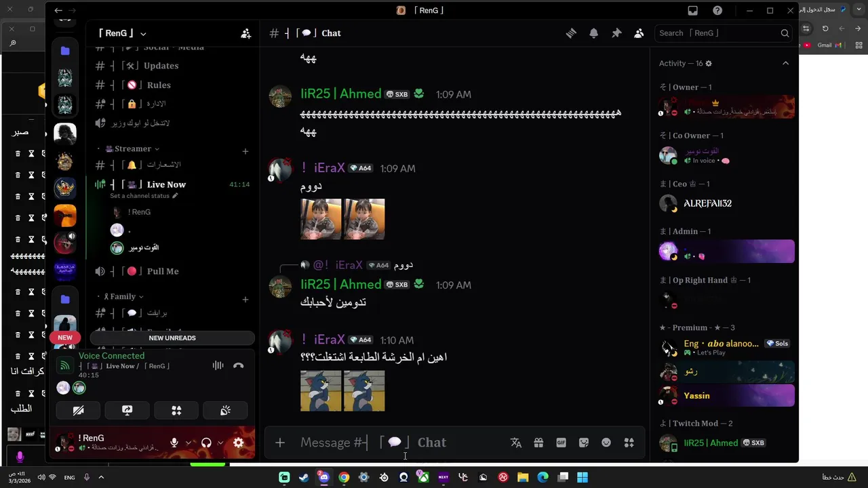The image size is (868, 488).
Task: Toggle microphone mute
Action: (174, 443)
